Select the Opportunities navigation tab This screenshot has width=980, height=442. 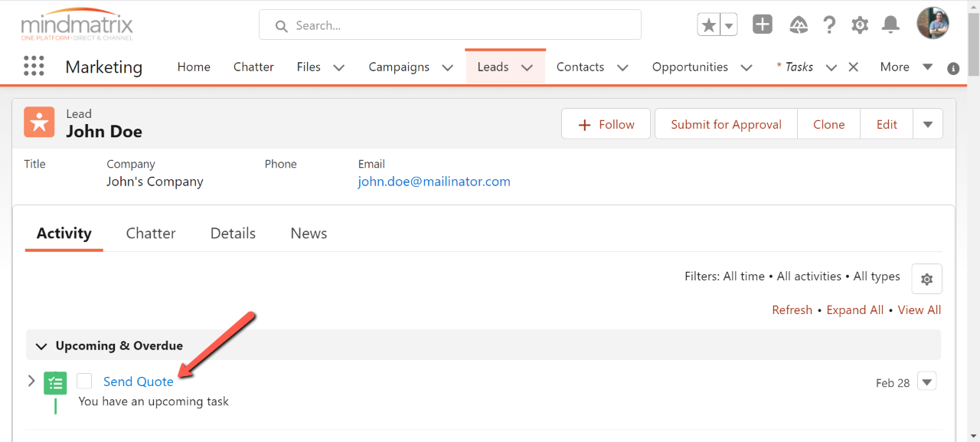[689, 67]
